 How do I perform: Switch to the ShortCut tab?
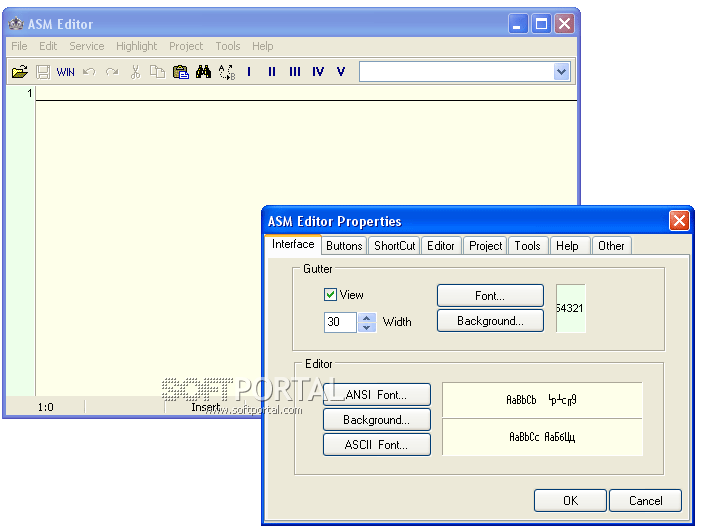click(x=394, y=246)
